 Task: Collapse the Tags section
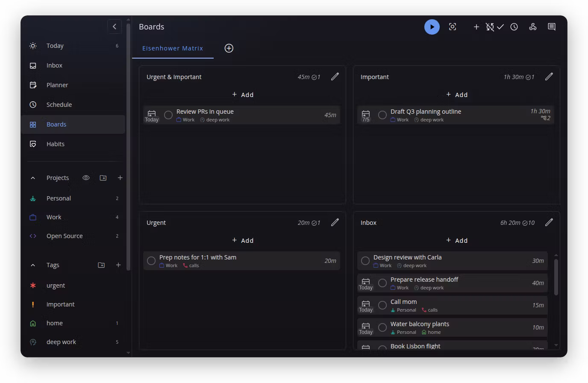pos(33,265)
